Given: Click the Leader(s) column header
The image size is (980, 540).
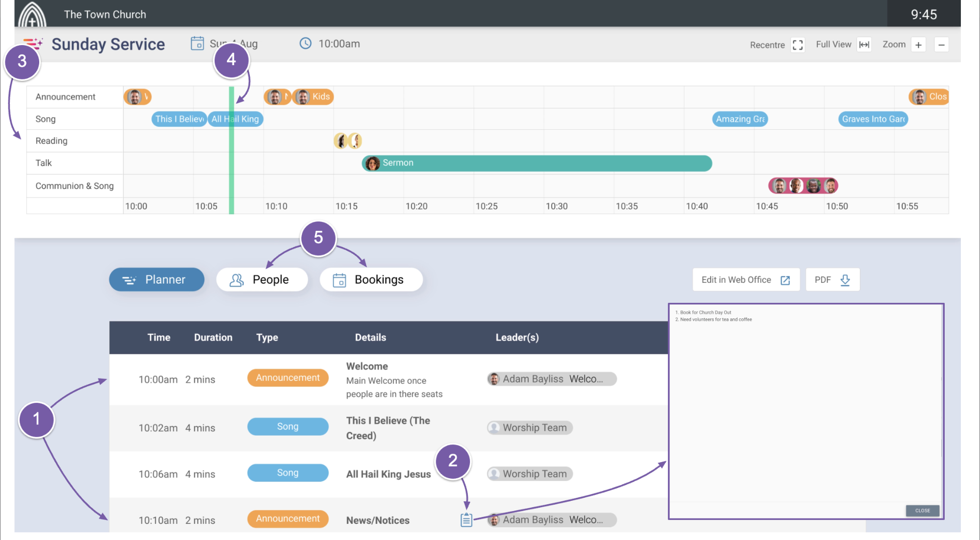Looking at the screenshot, I should tap(517, 337).
